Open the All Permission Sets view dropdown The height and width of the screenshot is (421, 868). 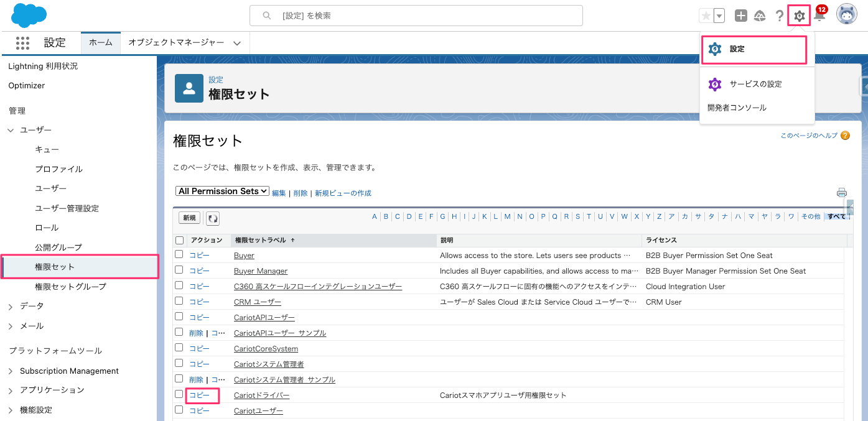tap(223, 192)
